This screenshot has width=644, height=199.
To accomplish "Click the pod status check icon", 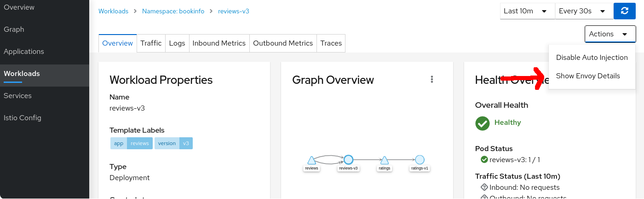I will pos(484,160).
